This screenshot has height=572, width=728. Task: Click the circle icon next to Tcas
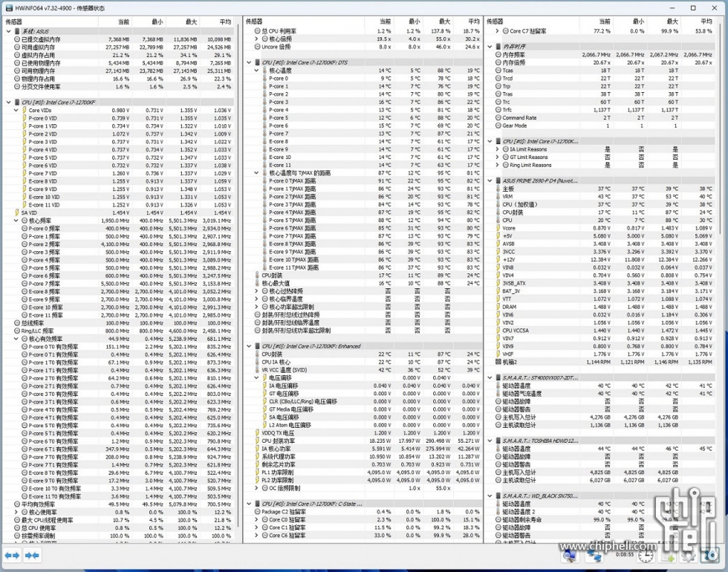(498, 71)
